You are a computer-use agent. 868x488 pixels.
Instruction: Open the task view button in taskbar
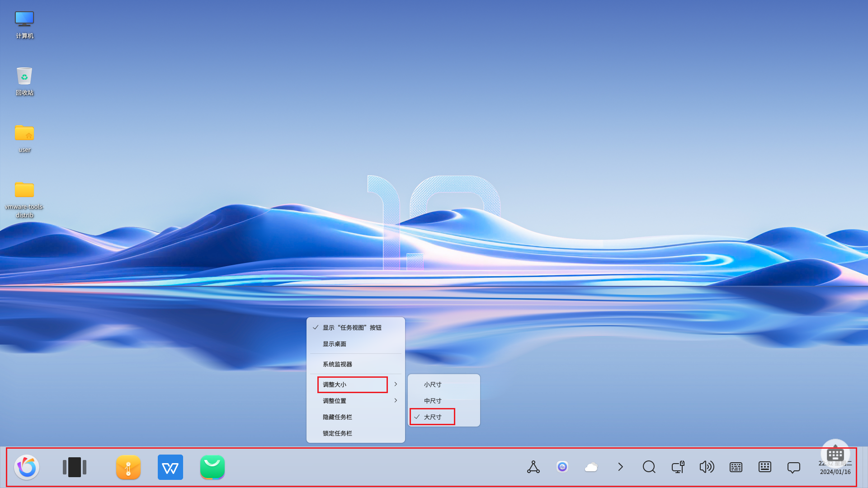click(x=75, y=467)
